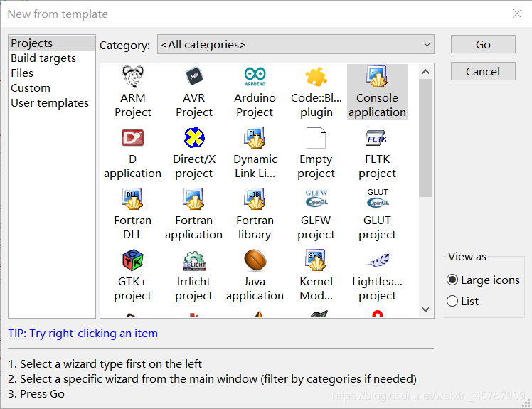The image size is (532, 409).
Task: Choose the FLTK project template
Action: [x=377, y=153]
